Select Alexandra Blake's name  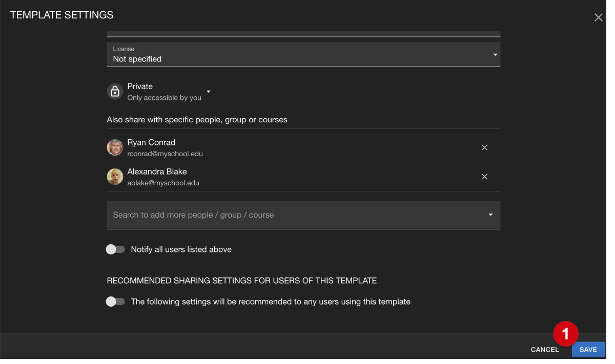(x=157, y=172)
